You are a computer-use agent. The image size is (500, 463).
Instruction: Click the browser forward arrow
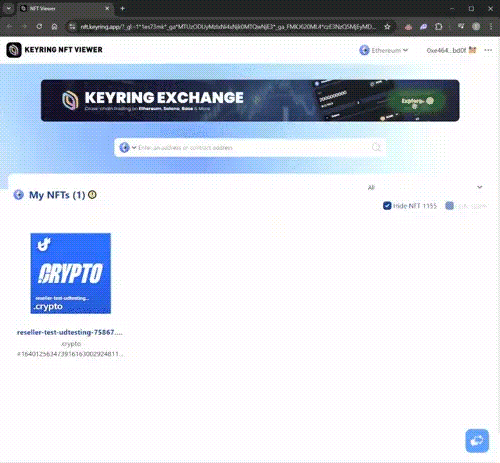[x=24, y=26]
